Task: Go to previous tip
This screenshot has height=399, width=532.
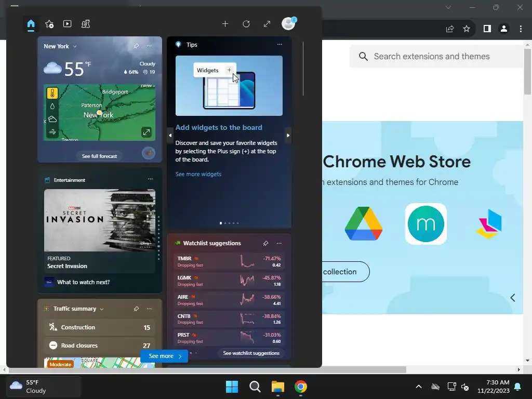Action: (x=170, y=136)
